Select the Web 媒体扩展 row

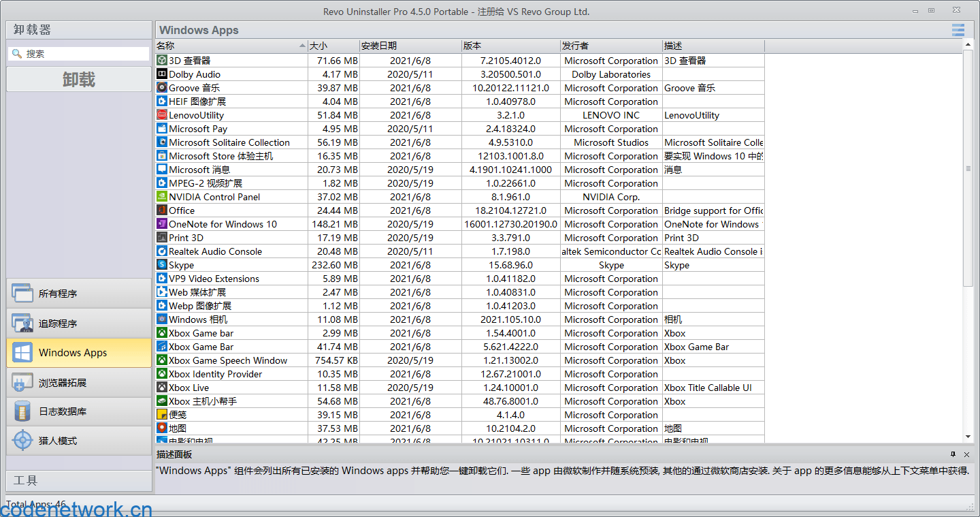(x=460, y=292)
